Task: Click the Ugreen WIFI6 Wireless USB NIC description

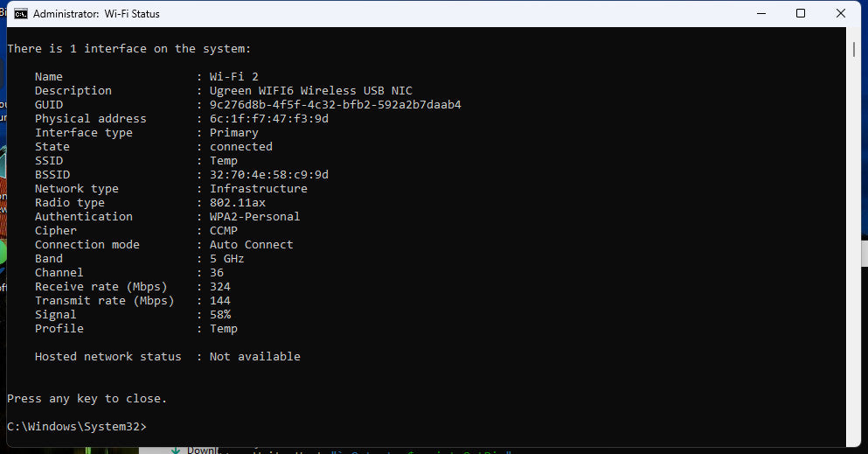Action: (310, 91)
